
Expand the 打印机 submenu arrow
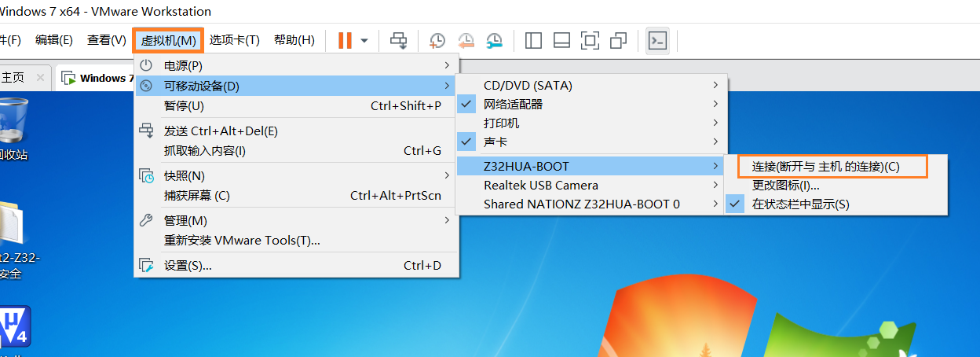point(715,123)
